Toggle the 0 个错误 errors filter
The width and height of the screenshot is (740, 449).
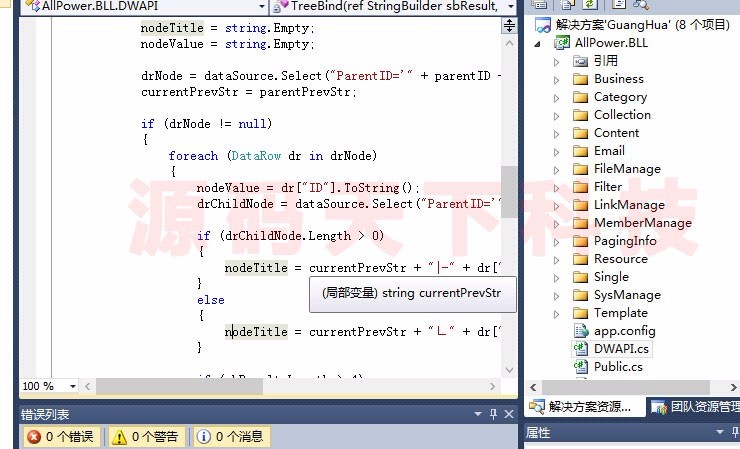[60, 436]
